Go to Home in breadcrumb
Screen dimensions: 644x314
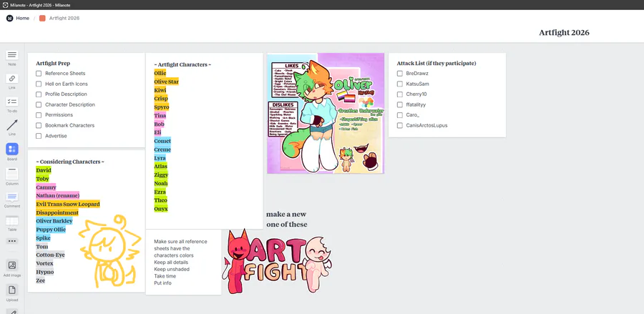click(23, 18)
